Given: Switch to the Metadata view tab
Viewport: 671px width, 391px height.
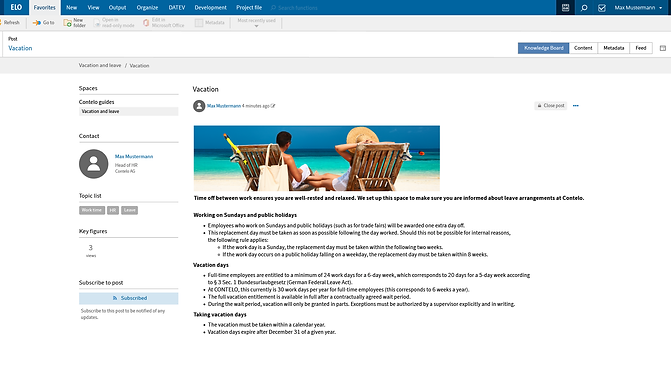Looking at the screenshot, I should (613, 48).
